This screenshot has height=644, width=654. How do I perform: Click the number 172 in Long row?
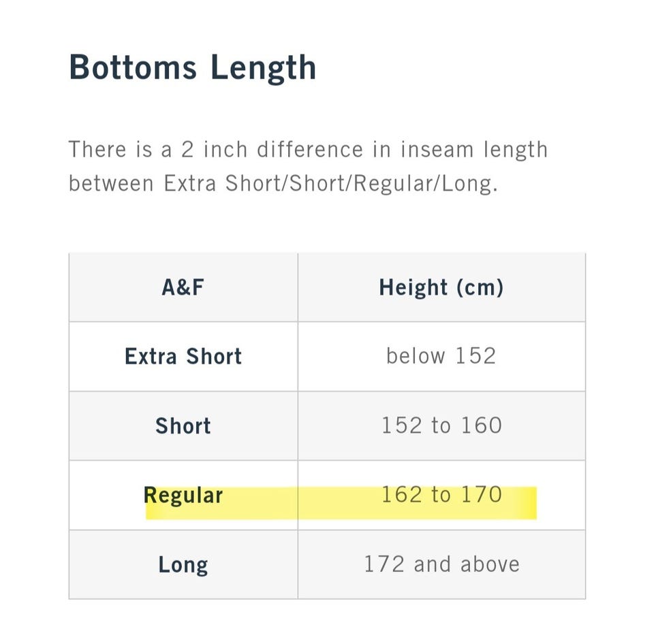[384, 564]
